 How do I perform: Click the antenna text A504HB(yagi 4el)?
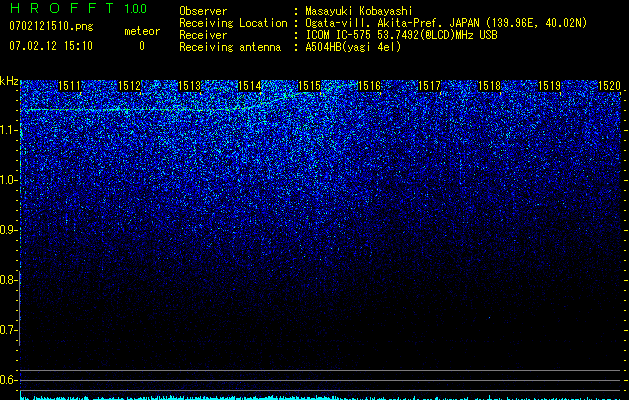tap(353, 47)
